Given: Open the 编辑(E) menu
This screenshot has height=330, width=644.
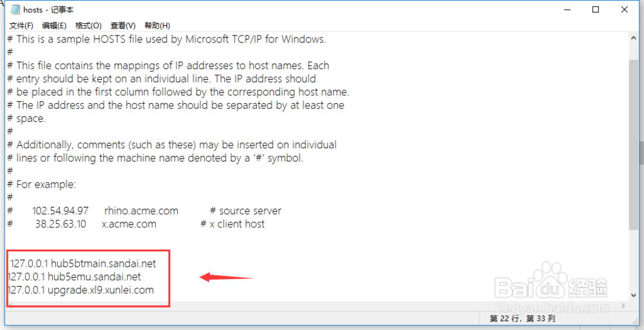Looking at the screenshot, I should click(x=54, y=26).
